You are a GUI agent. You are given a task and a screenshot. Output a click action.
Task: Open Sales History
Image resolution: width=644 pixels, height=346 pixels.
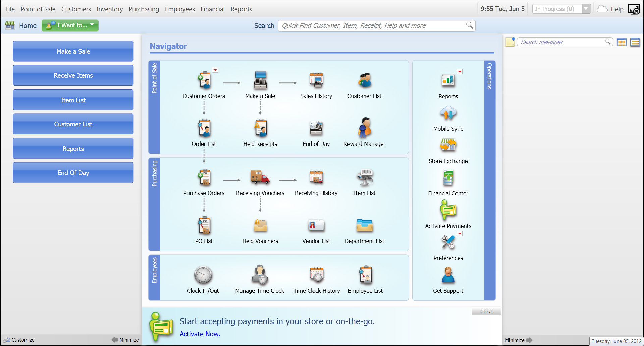pyautogui.click(x=316, y=80)
